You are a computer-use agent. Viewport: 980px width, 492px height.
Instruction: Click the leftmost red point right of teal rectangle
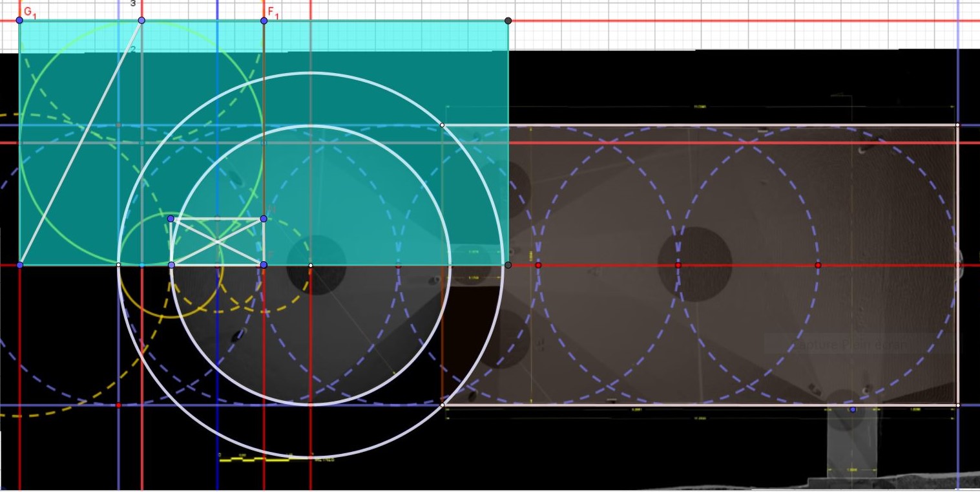tap(538, 265)
